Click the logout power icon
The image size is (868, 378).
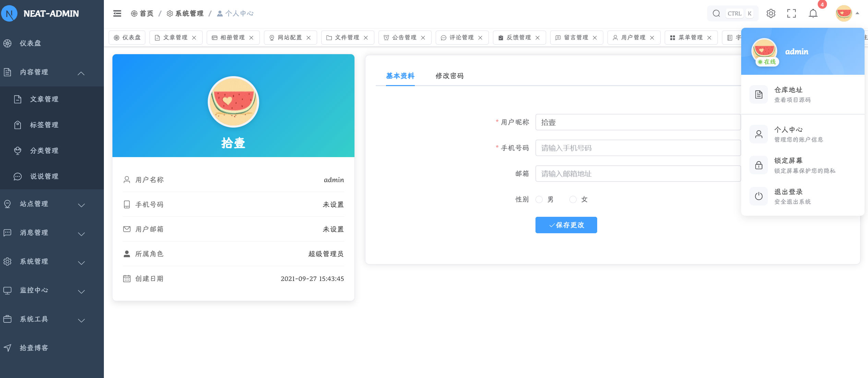pos(759,196)
